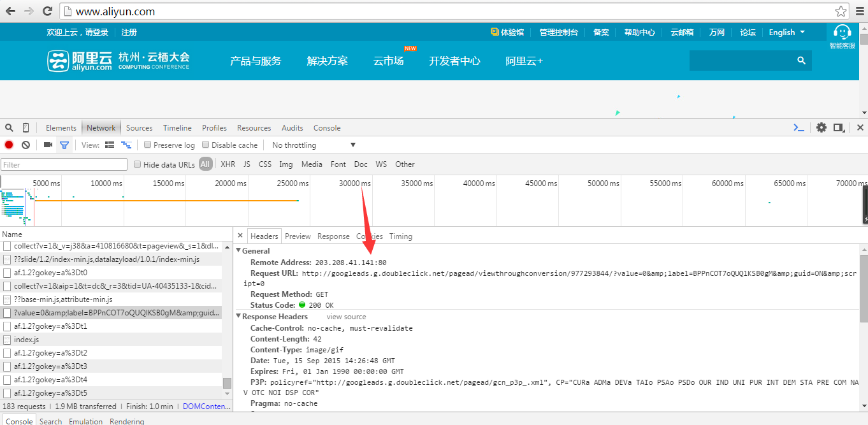The height and width of the screenshot is (425, 868).
Task: Switch to the Timing tab
Action: pos(401,236)
